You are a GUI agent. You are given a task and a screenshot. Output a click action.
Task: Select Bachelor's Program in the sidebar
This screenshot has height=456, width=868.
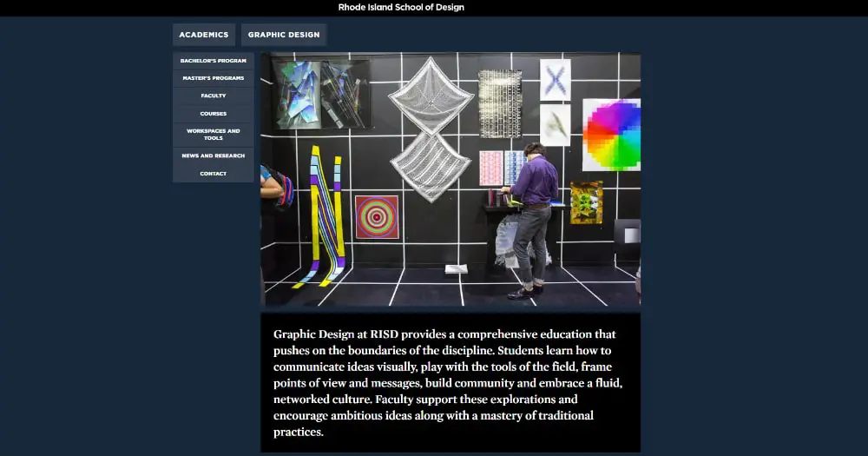click(214, 61)
